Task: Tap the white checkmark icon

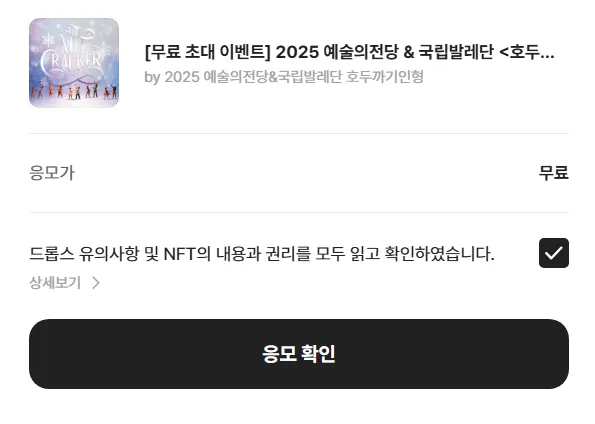Action: pos(554,253)
